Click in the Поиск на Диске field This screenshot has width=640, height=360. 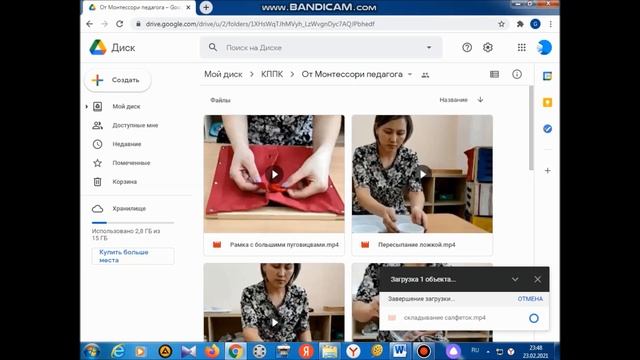(x=322, y=47)
